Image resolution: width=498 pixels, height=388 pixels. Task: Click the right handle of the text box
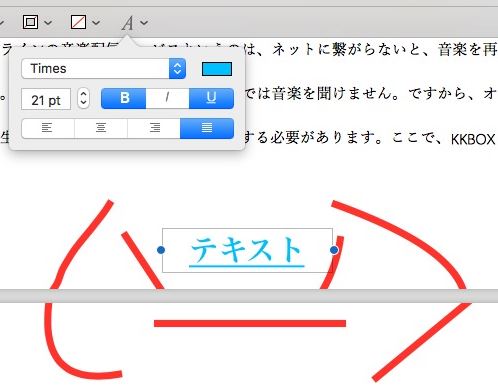tap(334, 250)
